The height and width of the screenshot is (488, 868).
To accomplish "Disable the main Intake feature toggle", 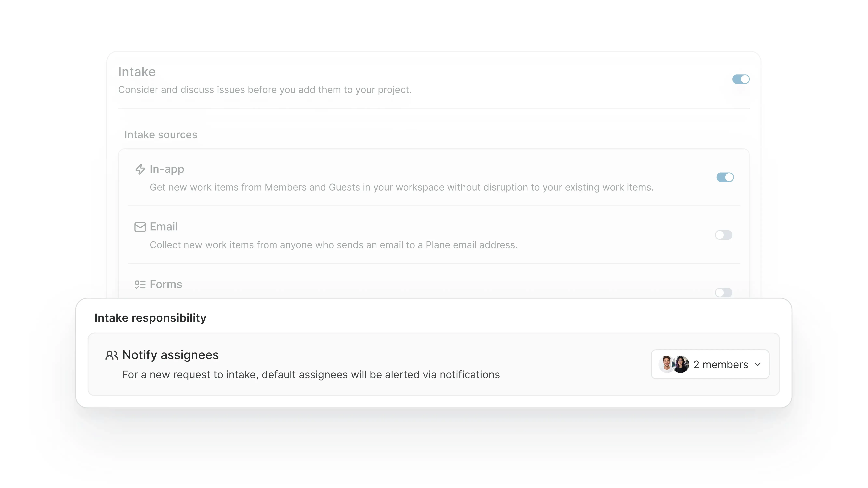I will pos(741,79).
